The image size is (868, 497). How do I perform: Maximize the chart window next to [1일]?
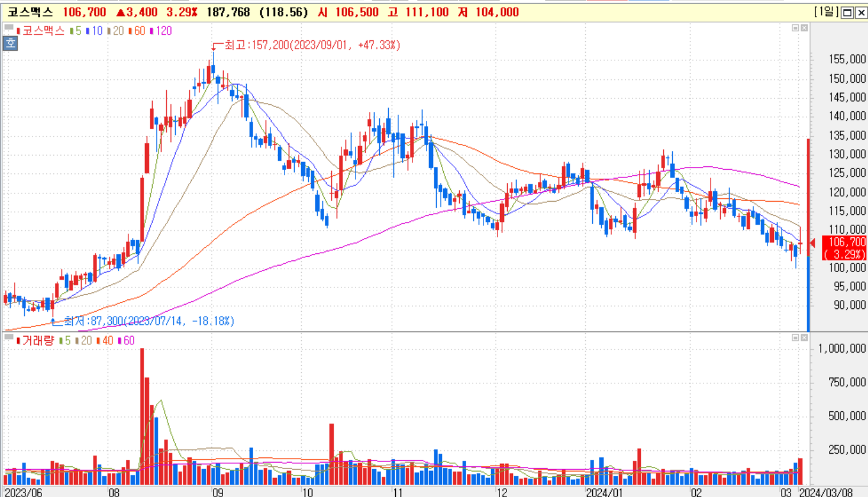point(847,12)
